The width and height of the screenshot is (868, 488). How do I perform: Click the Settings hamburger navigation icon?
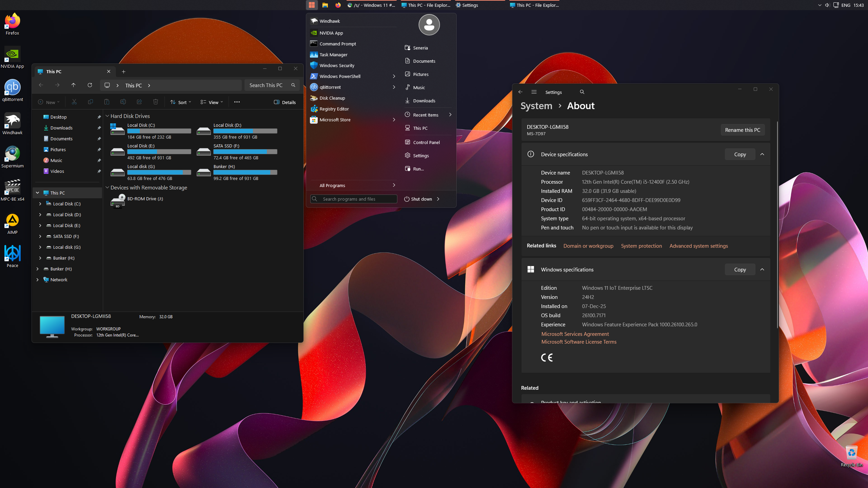click(x=534, y=92)
